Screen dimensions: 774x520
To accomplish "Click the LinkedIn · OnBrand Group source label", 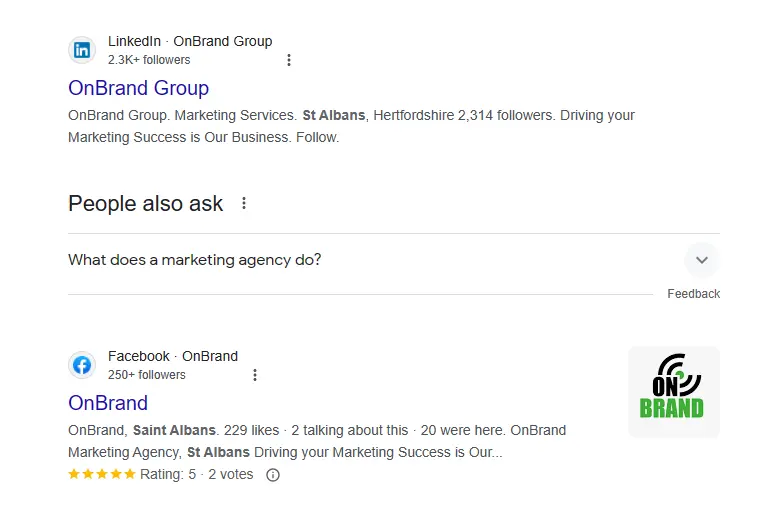I will pos(190,41).
